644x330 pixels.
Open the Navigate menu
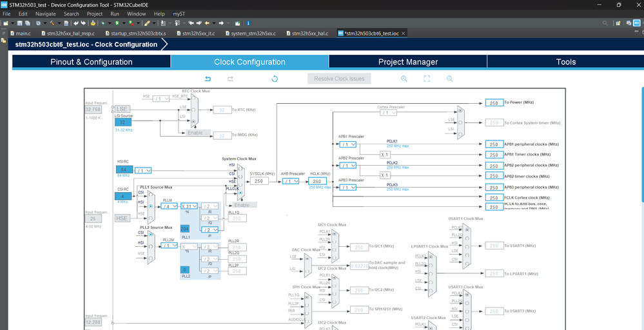(x=46, y=14)
